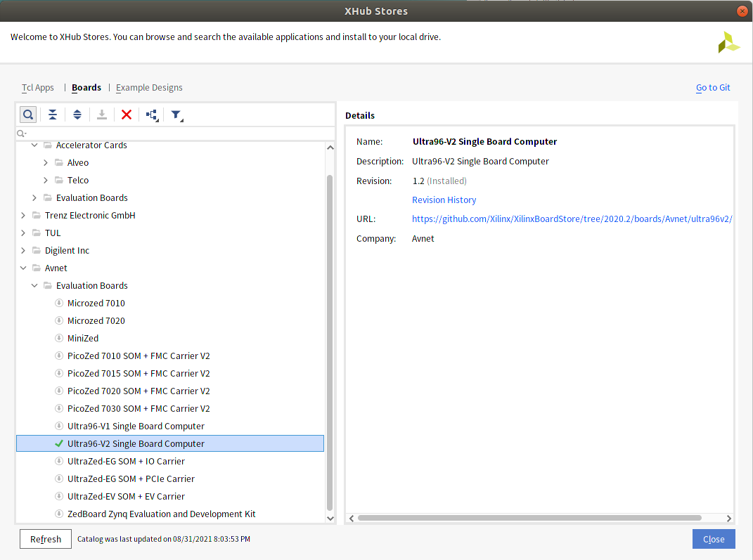Image resolution: width=753 pixels, height=560 pixels.
Task: Open the Example Designs tab
Action: pyautogui.click(x=149, y=88)
